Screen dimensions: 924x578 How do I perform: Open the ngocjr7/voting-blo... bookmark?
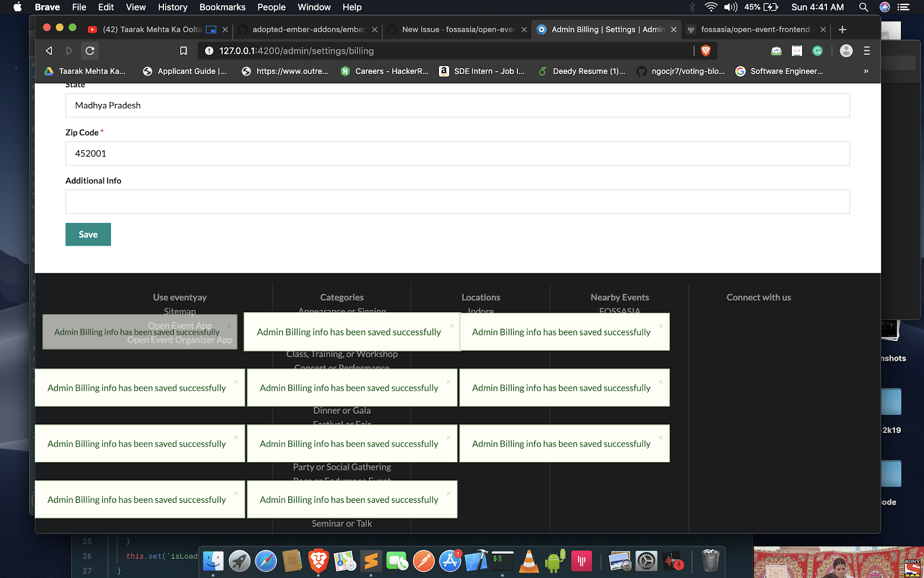681,71
